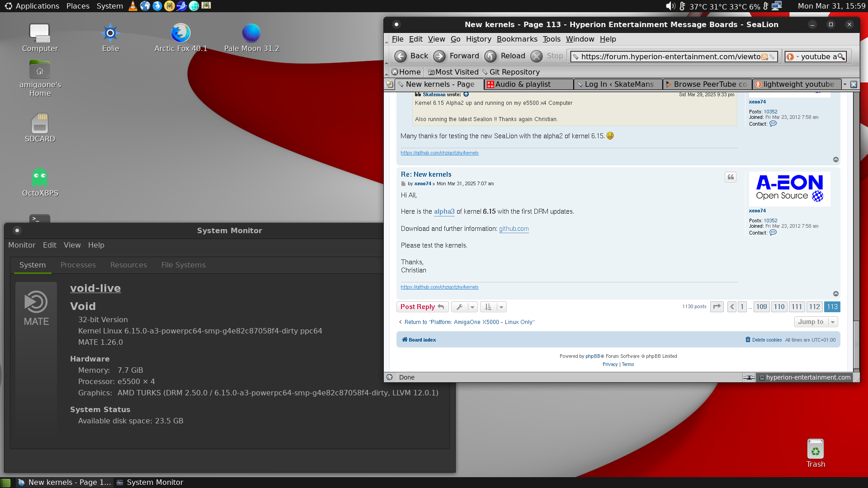This screenshot has height=488, width=868.
Task: Click the Post Reply button
Action: point(422,307)
